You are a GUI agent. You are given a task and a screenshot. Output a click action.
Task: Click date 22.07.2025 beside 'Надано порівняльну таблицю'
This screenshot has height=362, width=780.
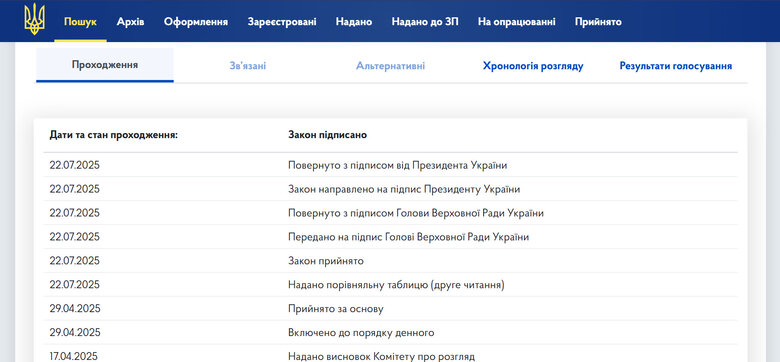tap(75, 284)
